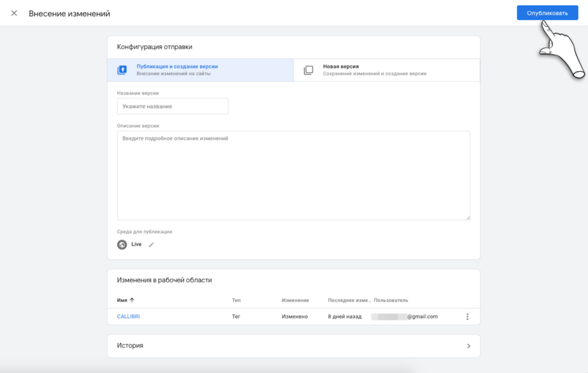Click into the version description text area
Screen dimensions: 588x373
293,175
